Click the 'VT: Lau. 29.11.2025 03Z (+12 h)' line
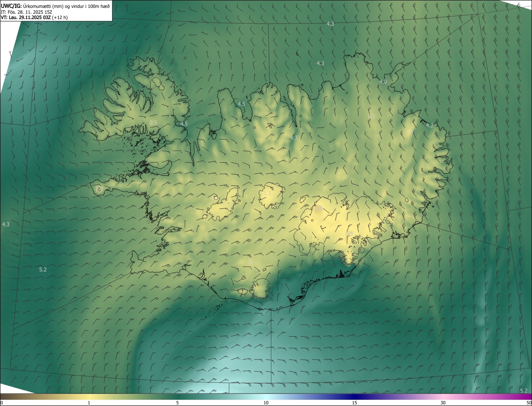Image resolution: width=532 pixels, height=406 pixels. click(34, 17)
